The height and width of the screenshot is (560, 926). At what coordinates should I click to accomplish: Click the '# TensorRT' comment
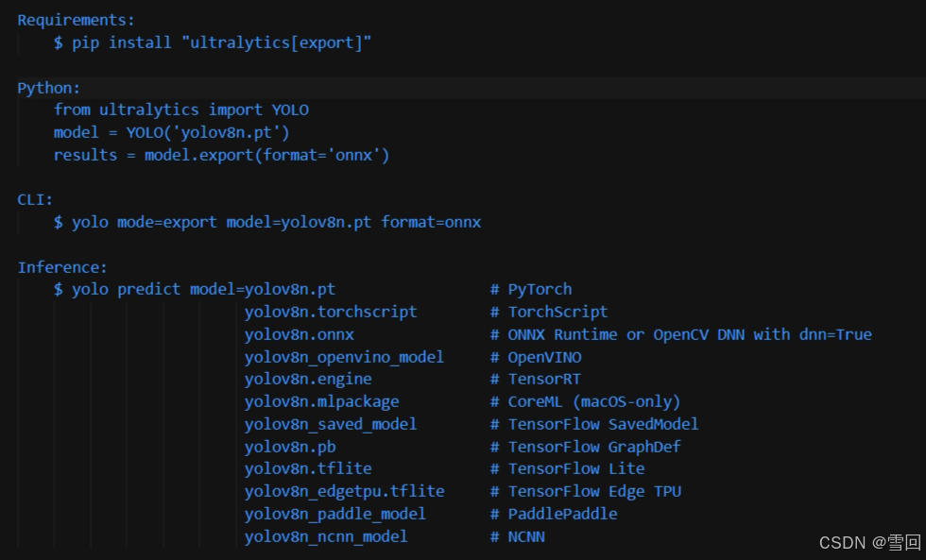click(536, 379)
